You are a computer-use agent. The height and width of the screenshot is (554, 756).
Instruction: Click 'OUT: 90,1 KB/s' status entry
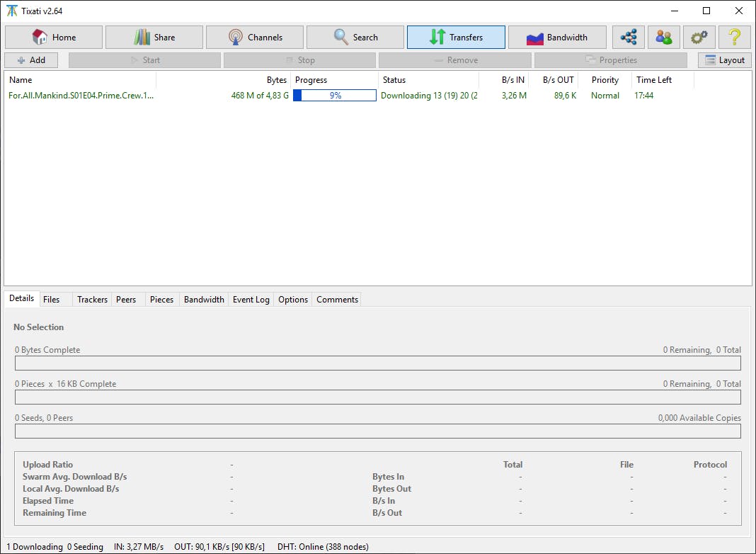tap(219, 547)
